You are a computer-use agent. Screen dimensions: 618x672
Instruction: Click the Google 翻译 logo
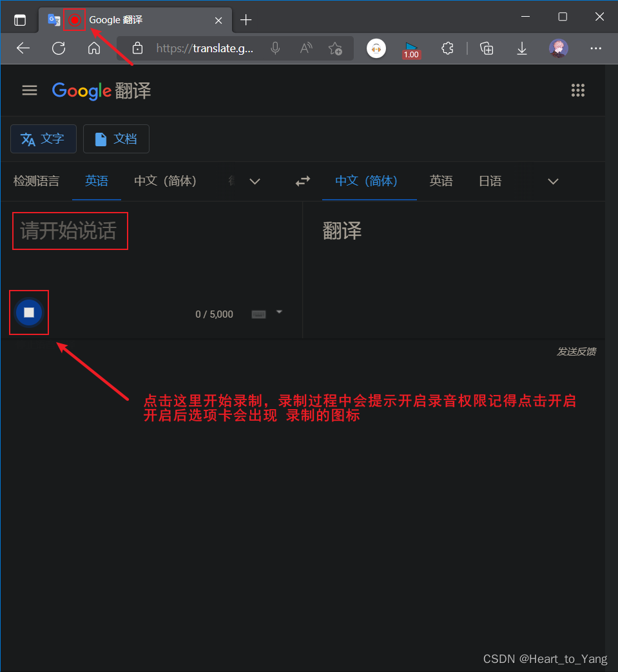(101, 91)
